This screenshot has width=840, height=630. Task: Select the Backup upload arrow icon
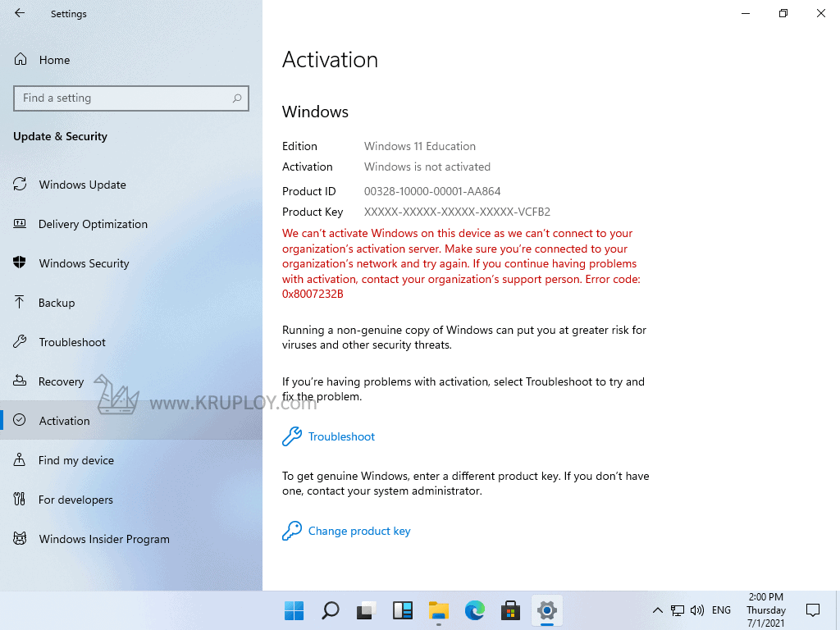pyautogui.click(x=20, y=303)
